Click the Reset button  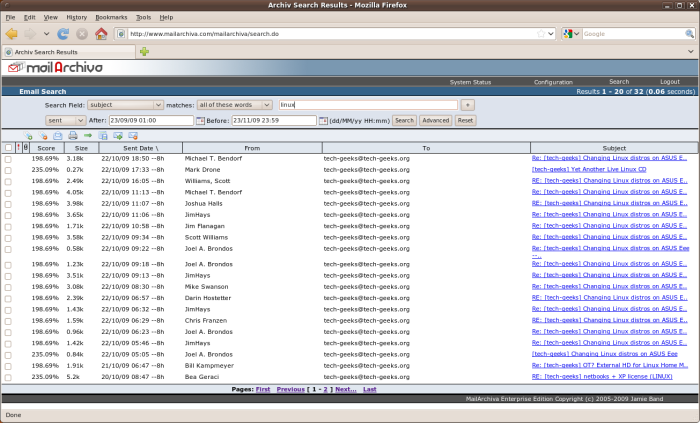[465, 120]
